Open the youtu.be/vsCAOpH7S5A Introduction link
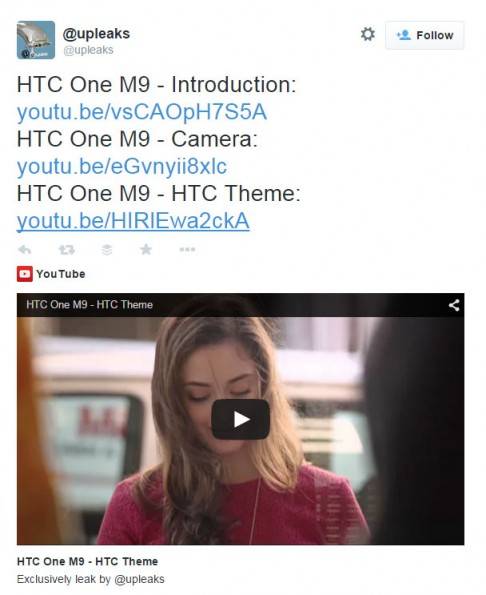The image size is (486, 595). (142, 112)
